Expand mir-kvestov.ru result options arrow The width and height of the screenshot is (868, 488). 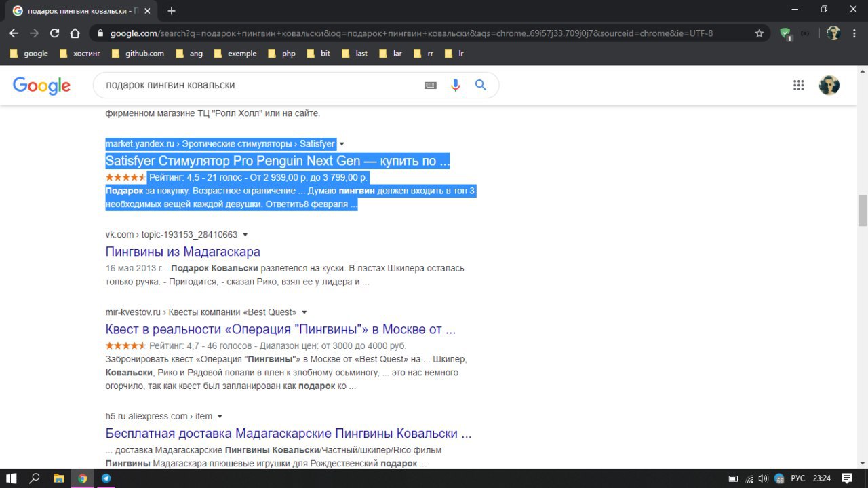304,312
